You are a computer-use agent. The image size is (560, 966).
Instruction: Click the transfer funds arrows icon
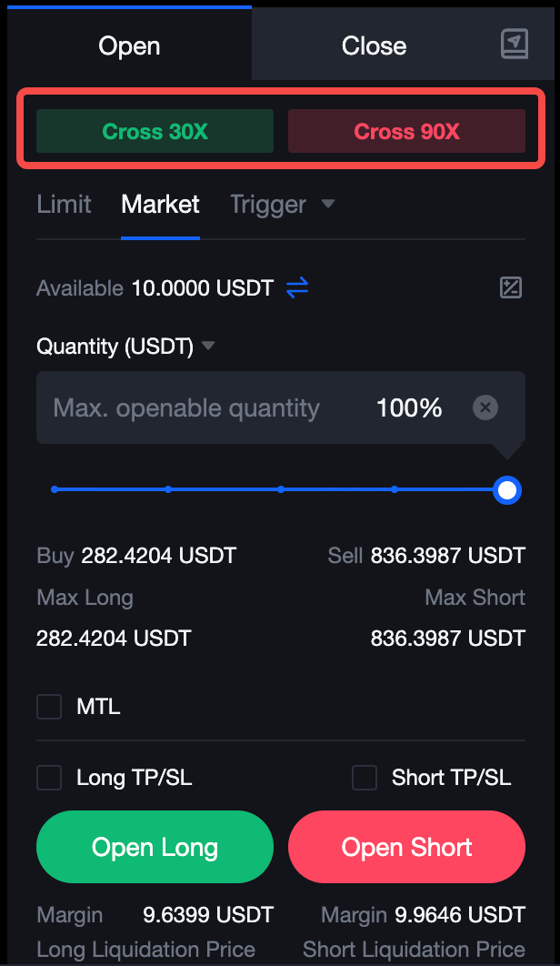tap(297, 288)
